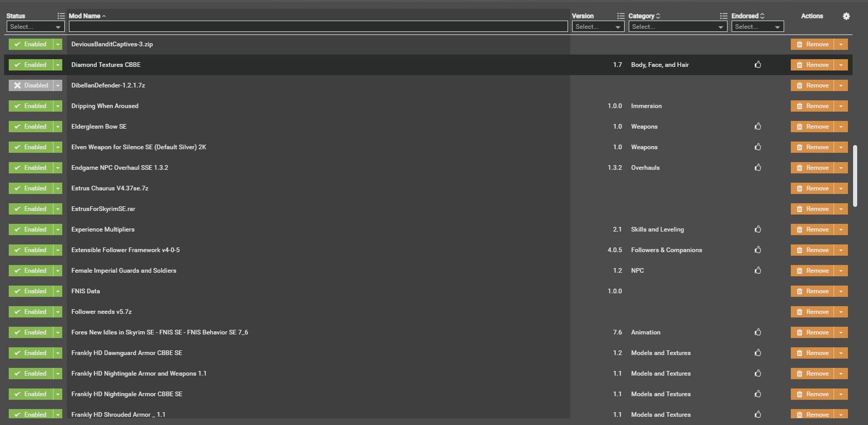This screenshot has width=868, height=425.
Task: Click version '4.0.5' cell
Action: click(x=615, y=250)
